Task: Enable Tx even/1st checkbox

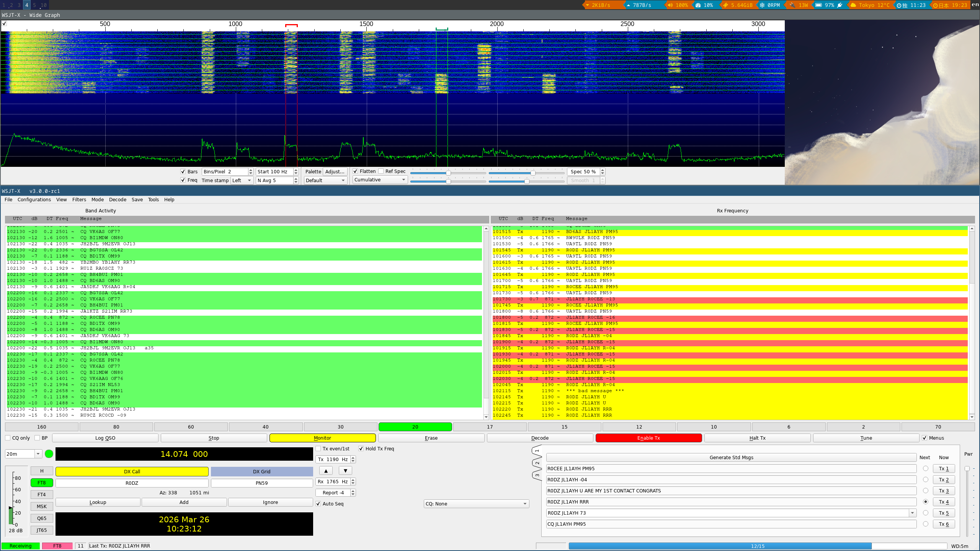Action: point(318,448)
